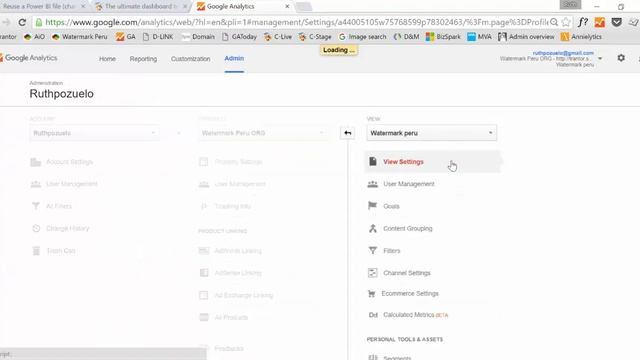Viewport: 640px width, 360px height.
Task: Click the f? extension icon
Action: (583, 22)
